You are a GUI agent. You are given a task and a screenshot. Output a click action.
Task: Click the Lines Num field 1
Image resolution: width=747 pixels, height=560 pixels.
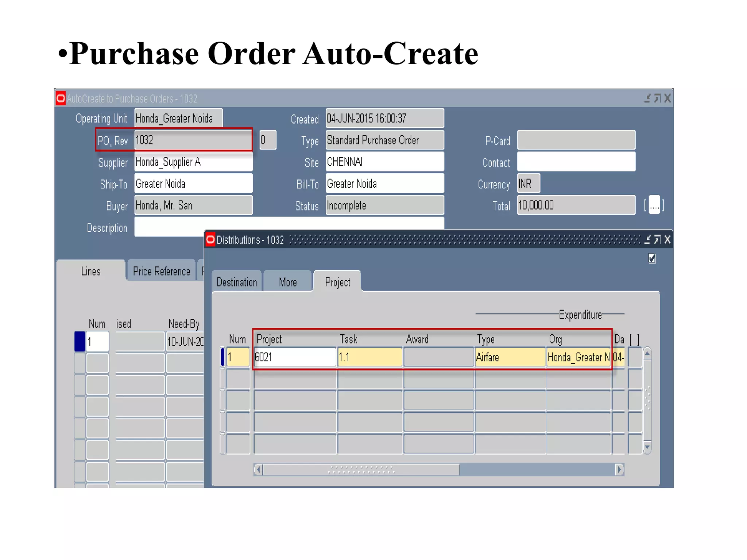[x=97, y=341]
